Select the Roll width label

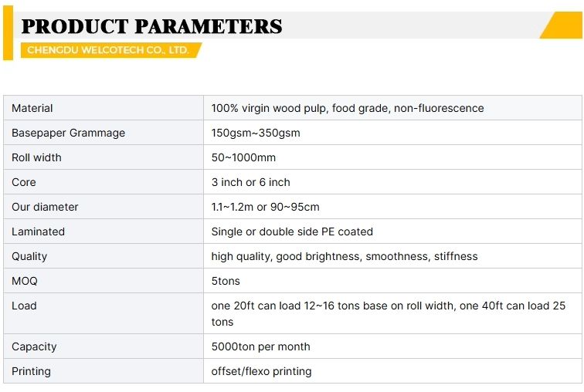(x=36, y=157)
